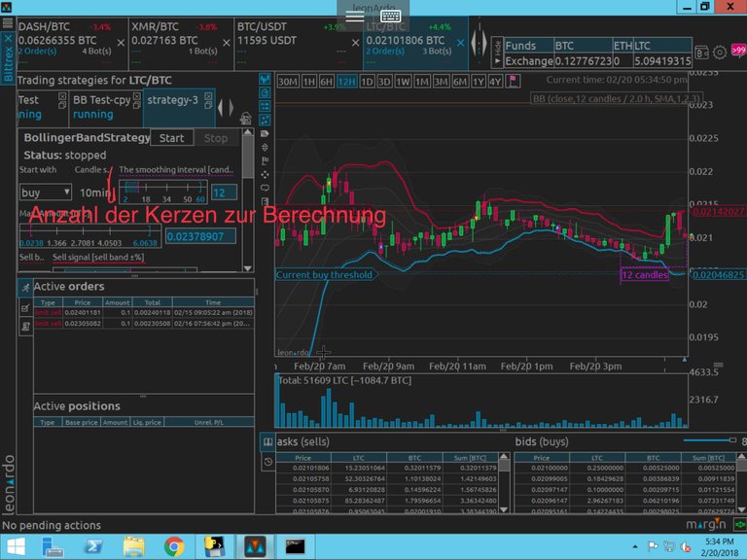Duplicate strategy-3 with its copy icon

(208, 105)
